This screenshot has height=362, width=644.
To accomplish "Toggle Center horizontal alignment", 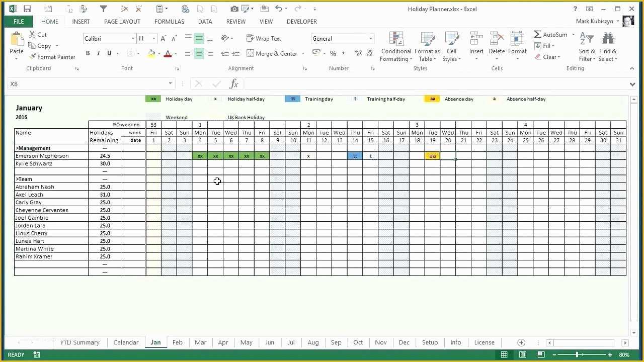I will pyautogui.click(x=199, y=53).
